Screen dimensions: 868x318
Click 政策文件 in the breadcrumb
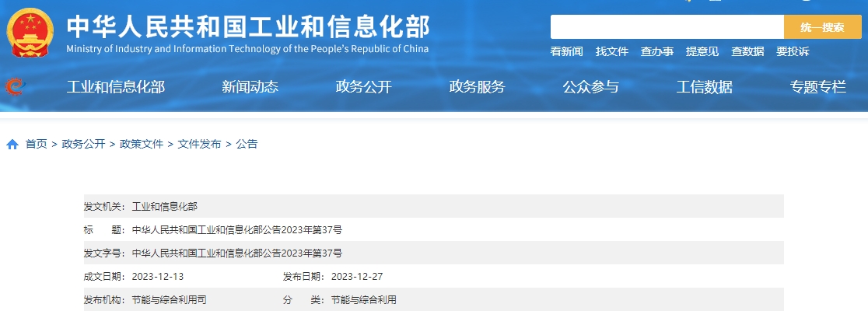(x=142, y=144)
